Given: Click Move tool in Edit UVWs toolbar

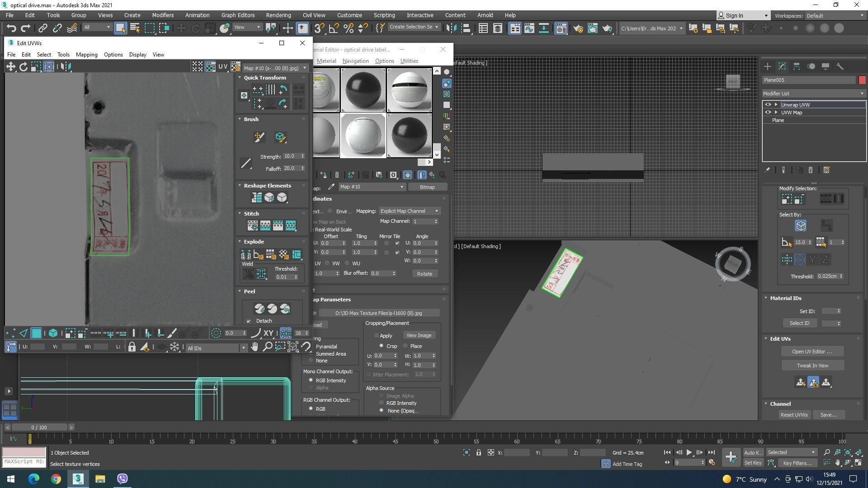Looking at the screenshot, I should (11, 67).
